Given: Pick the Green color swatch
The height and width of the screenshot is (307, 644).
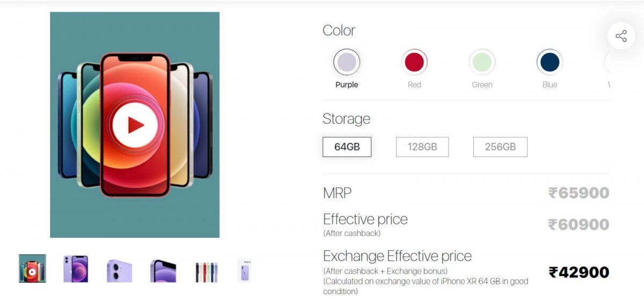Looking at the screenshot, I should pyautogui.click(x=482, y=62).
